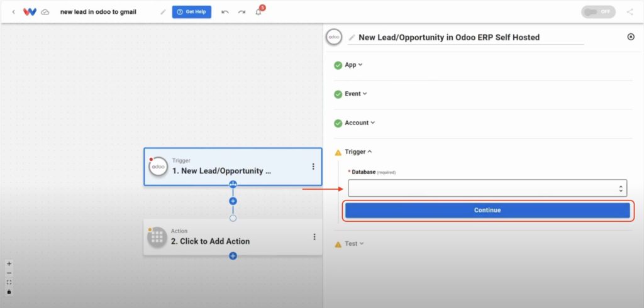Click the share workflow icon
The width and height of the screenshot is (644, 308).
630,12
